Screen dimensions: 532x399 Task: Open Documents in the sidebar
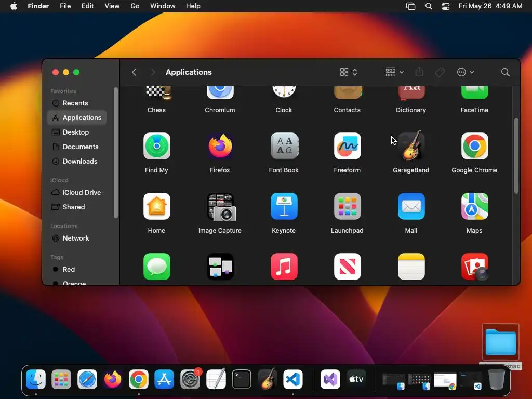pyautogui.click(x=77, y=147)
